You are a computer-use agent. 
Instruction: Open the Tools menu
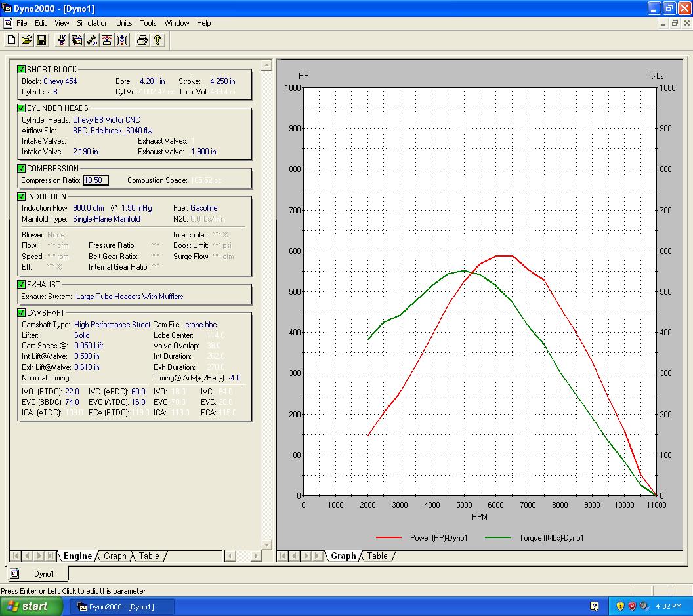pyautogui.click(x=148, y=23)
